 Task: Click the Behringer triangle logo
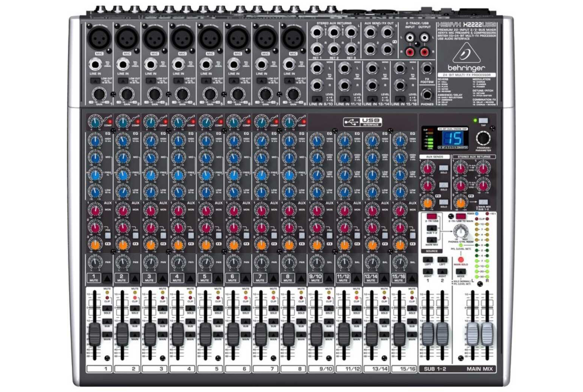click(466, 52)
